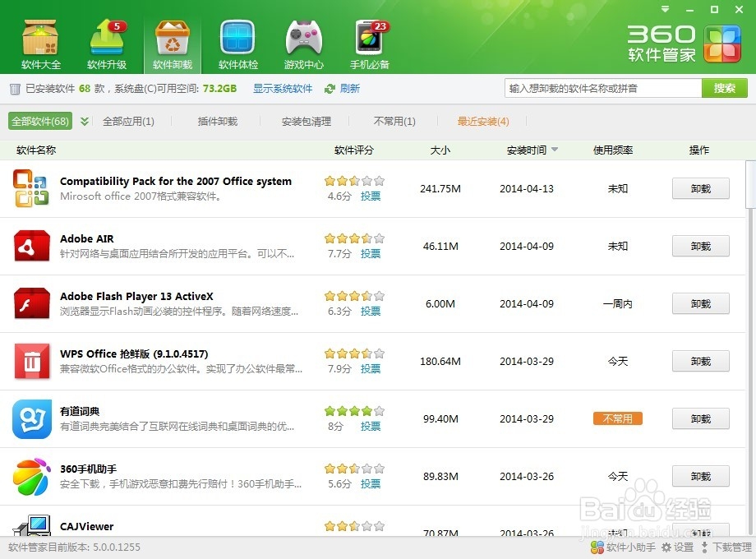Screen dimensions: 756x559
Task: Click the 显示系统软件 link
Action: [283, 89]
